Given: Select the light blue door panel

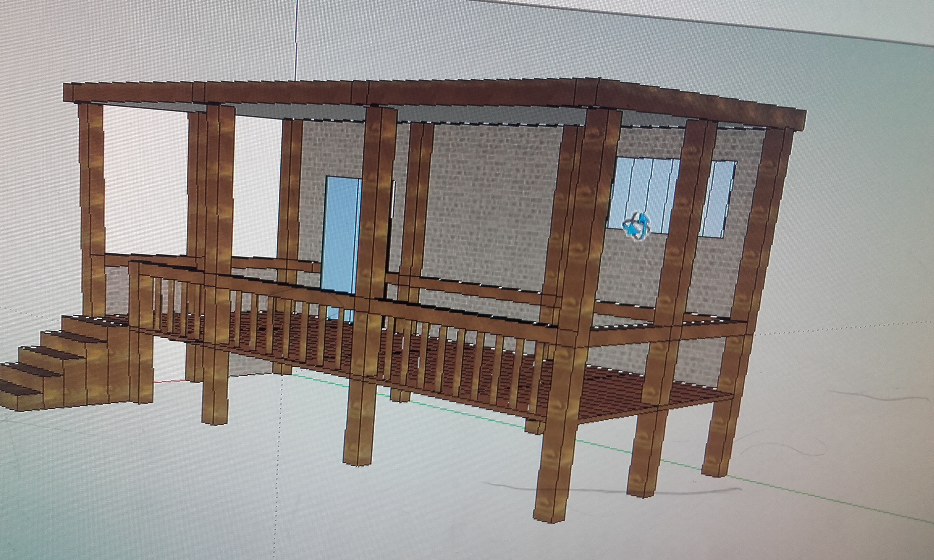Looking at the screenshot, I should (340, 234).
